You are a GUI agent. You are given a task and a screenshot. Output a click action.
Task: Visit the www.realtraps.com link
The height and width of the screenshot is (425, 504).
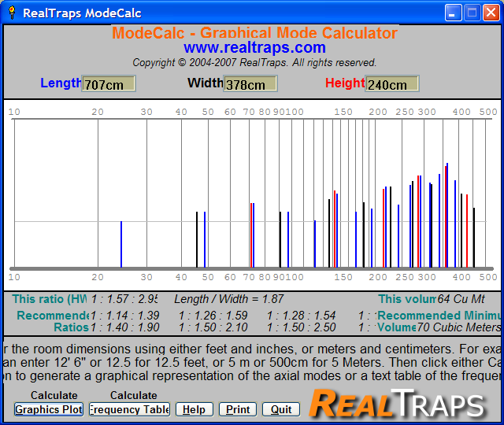pos(254,47)
